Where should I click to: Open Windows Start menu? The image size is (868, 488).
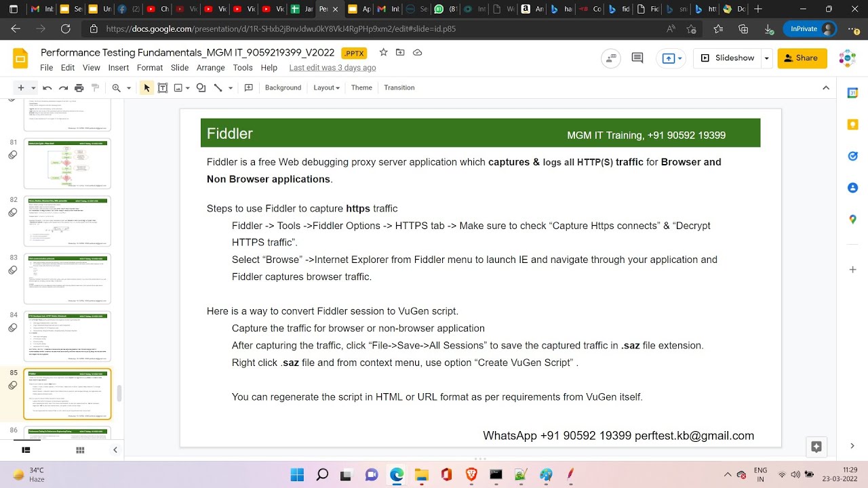(x=297, y=474)
